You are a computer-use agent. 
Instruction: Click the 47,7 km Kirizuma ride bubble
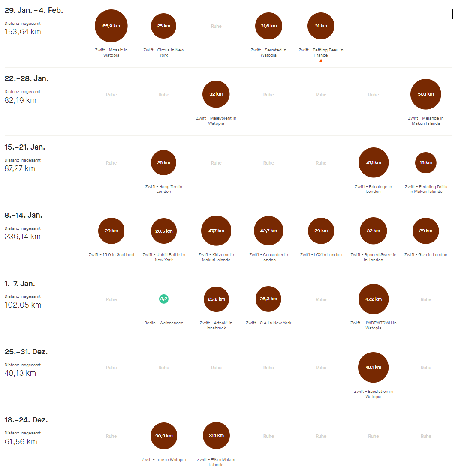pos(216,231)
